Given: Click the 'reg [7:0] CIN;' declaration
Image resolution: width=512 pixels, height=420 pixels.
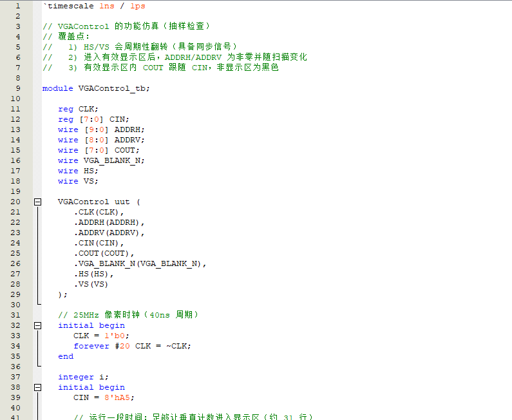Looking at the screenshot, I should coord(94,120).
